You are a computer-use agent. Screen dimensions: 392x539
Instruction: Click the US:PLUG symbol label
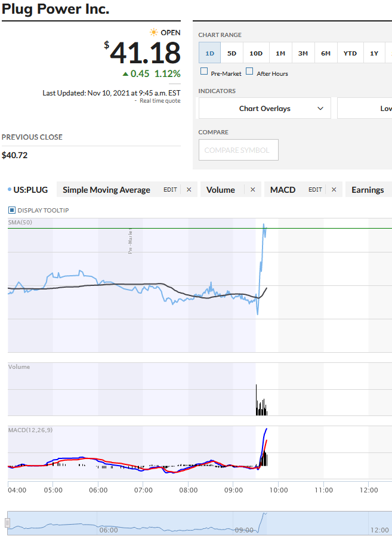(x=30, y=190)
